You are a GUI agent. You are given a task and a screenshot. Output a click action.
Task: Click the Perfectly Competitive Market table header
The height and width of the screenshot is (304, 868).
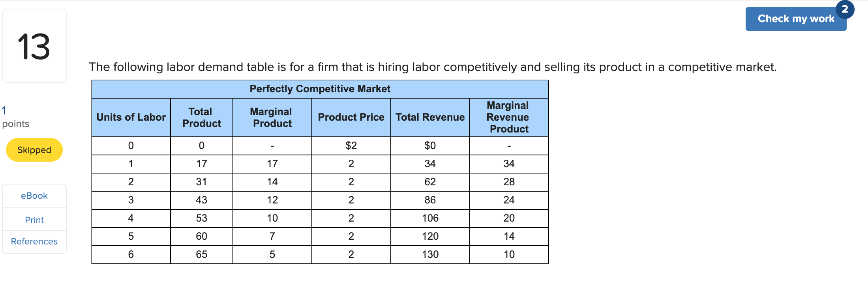tap(320, 89)
